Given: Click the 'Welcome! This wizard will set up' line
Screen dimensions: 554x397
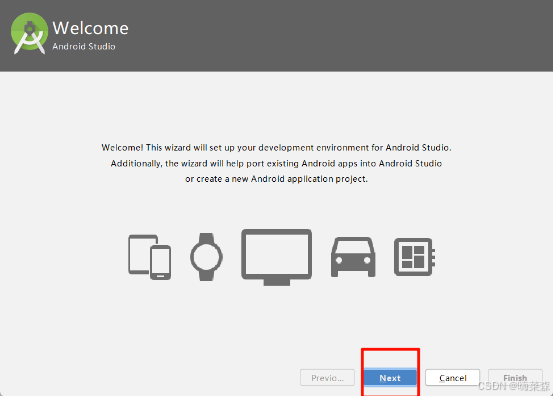Looking at the screenshot, I should (276, 147).
